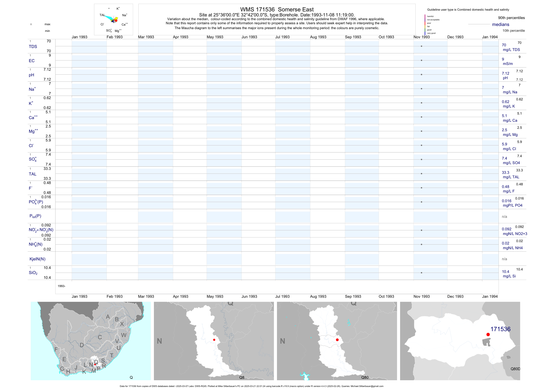Click the pH data point marker

click(x=421, y=75)
